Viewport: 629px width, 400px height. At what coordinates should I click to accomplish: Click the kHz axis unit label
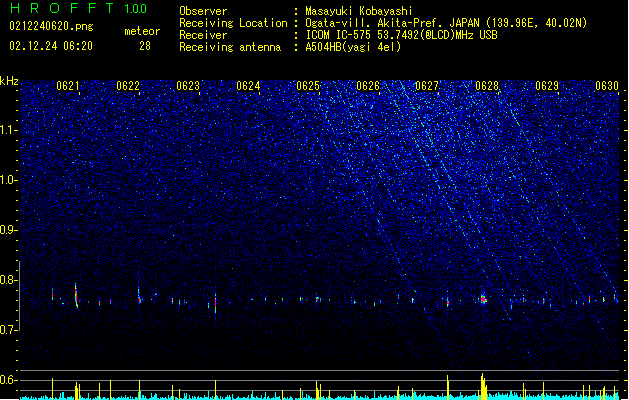(9, 81)
